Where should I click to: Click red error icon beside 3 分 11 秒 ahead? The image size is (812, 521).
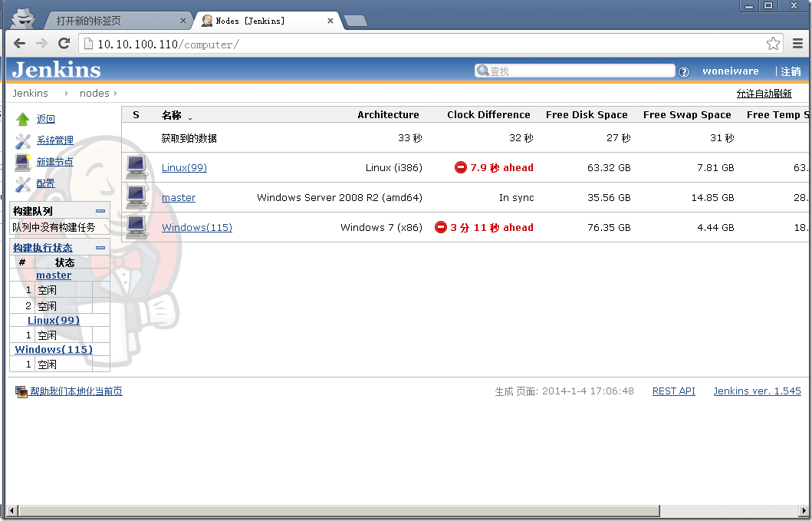point(441,227)
